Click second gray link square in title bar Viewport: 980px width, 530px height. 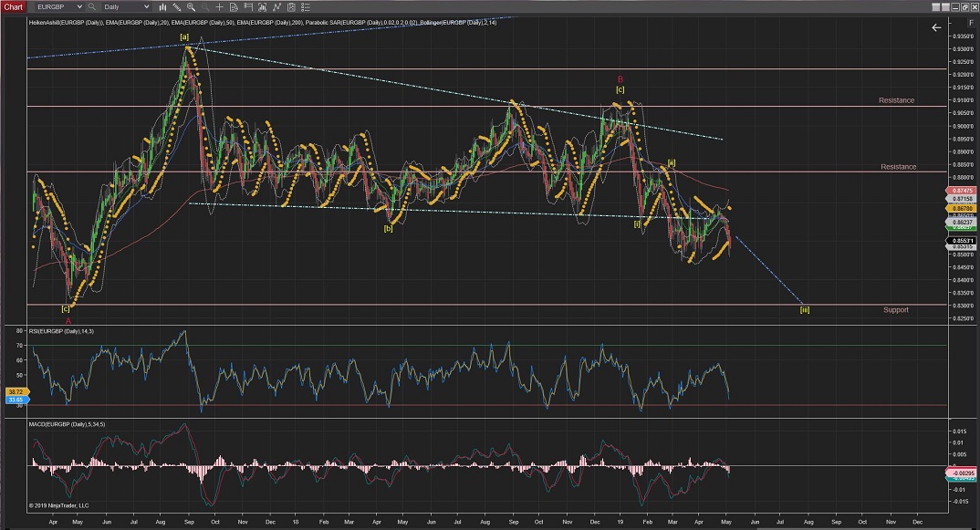click(945, 7)
